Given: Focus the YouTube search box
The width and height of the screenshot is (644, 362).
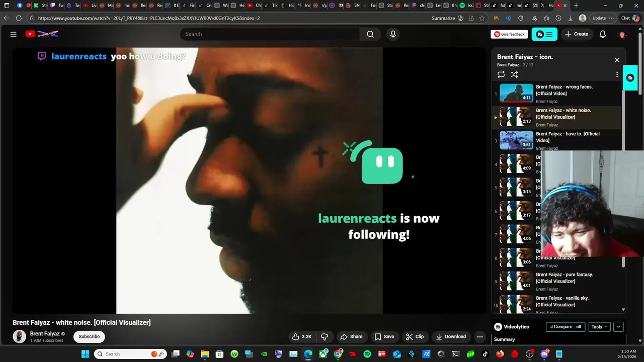Looking at the screenshot, I should coord(270,34).
